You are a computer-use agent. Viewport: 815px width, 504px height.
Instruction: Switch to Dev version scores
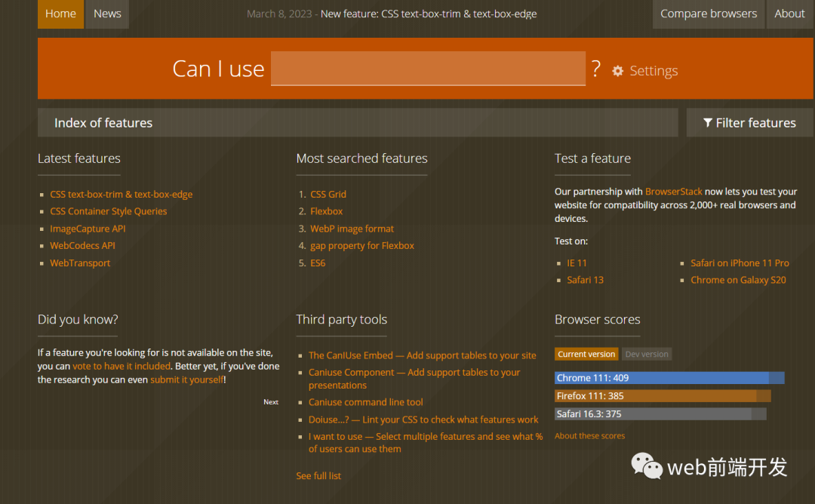647,355
